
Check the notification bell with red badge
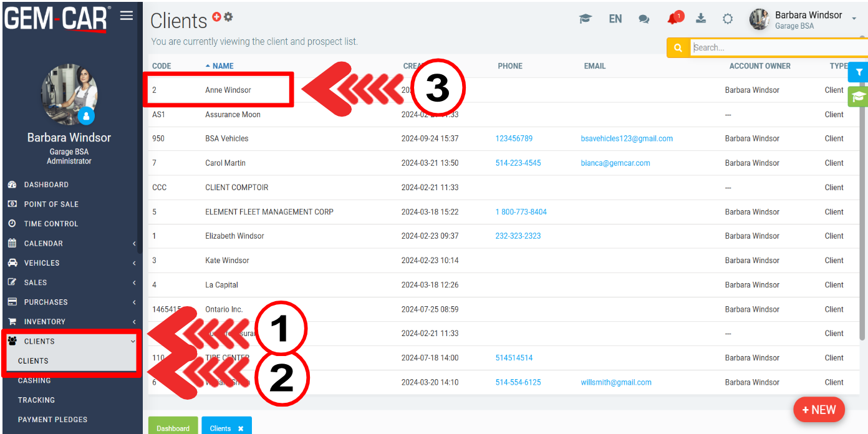(x=673, y=19)
